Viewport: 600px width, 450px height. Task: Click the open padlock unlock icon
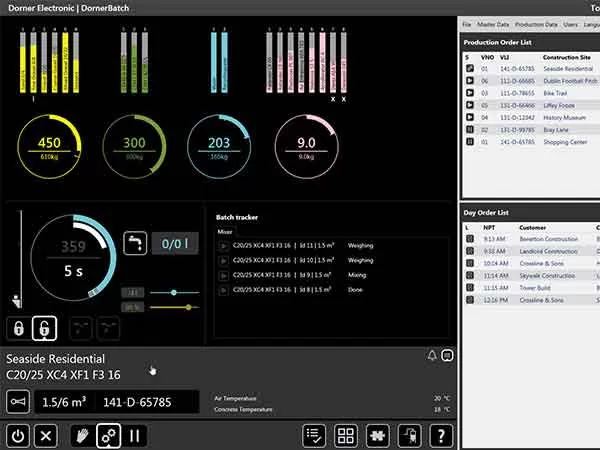[44, 328]
